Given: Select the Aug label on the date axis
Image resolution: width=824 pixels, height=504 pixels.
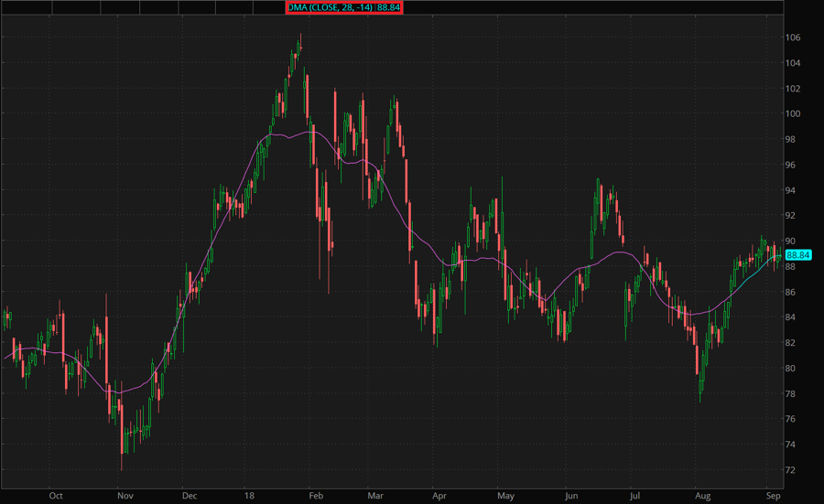Looking at the screenshot, I should (x=702, y=495).
